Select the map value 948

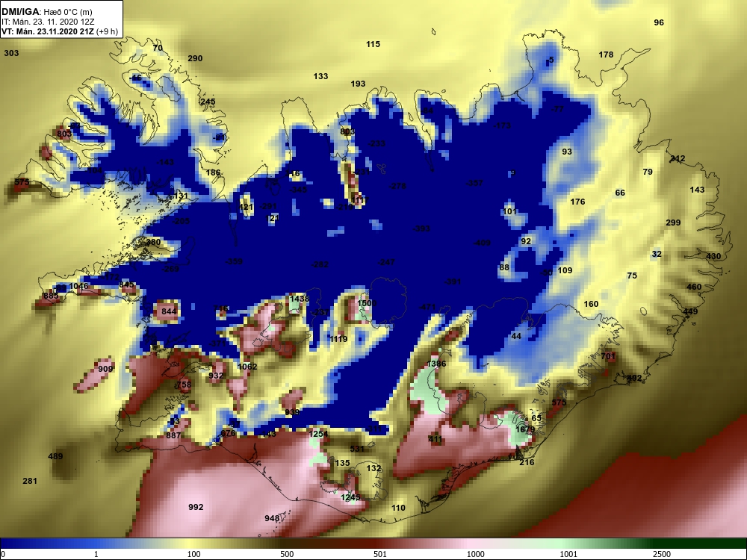pyautogui.click(x=272, y=518)
